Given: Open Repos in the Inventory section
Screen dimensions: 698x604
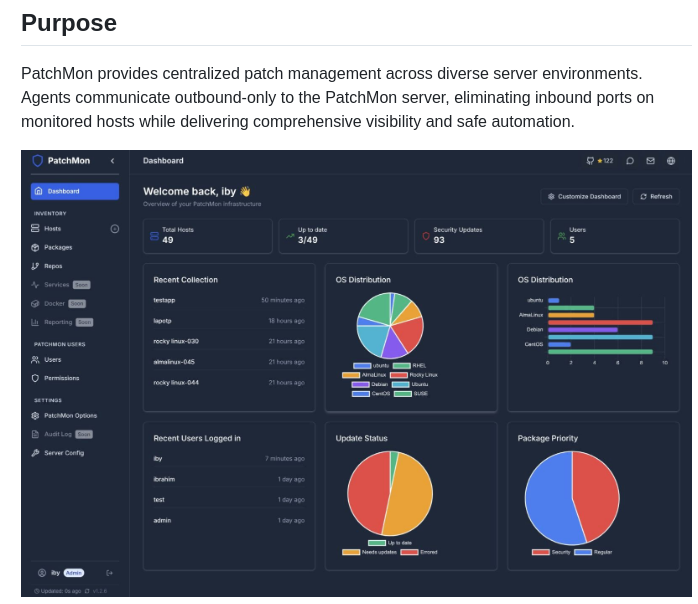Looking at the screenshot, I should pyautogui.click(x=52, y=266).
